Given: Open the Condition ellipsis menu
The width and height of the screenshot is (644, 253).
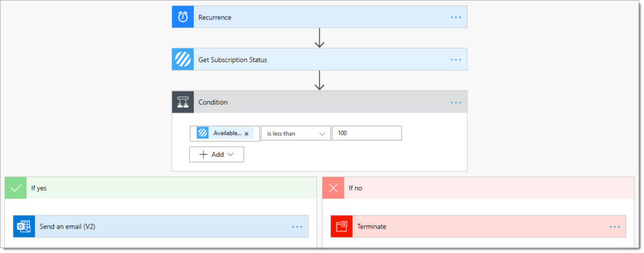Looking at the screenshot, I should point(456,102).
